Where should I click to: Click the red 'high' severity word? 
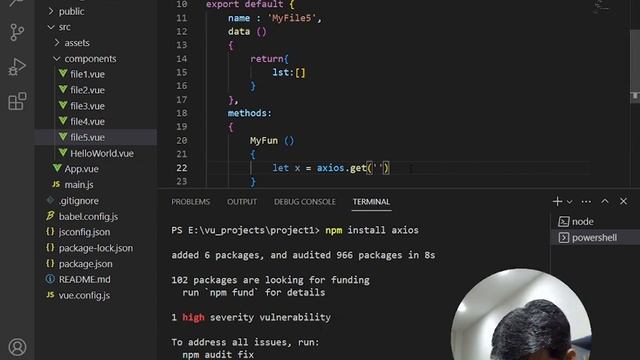pyautogui.click(x=193, y=317)
